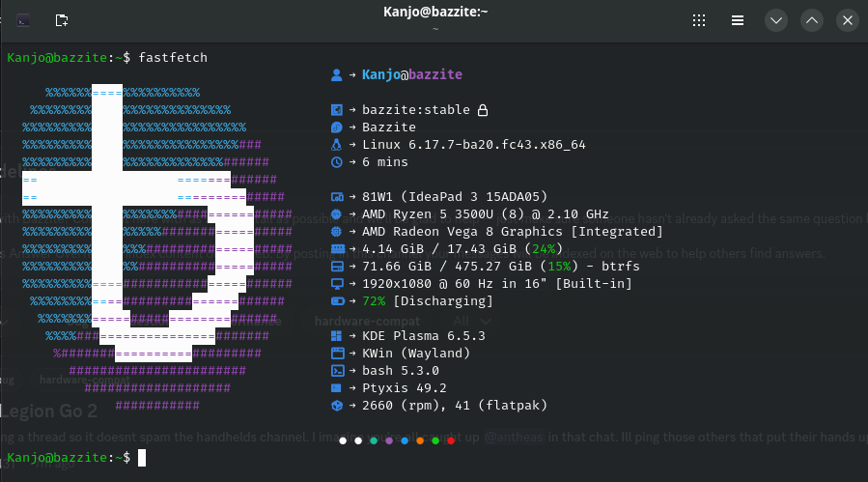Click the GPU icon beside Radeon Vega 8
The height and width of the screenshot is (482, 868).
coord(336,232)
